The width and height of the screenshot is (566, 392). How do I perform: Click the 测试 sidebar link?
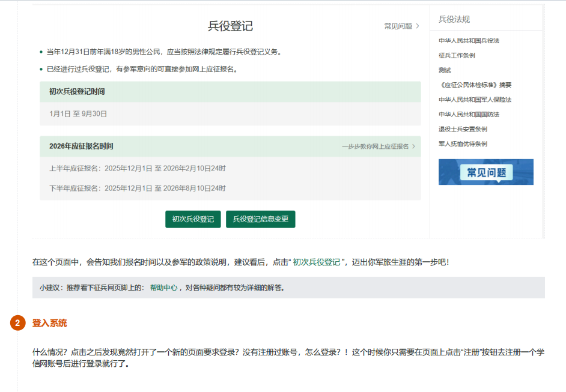click(x=445, y=70)
